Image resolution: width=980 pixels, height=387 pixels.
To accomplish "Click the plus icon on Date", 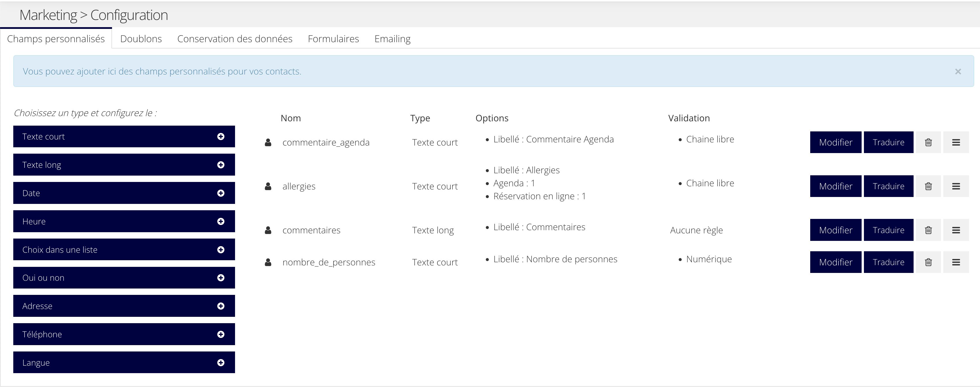I will click(x=221, y=193).
